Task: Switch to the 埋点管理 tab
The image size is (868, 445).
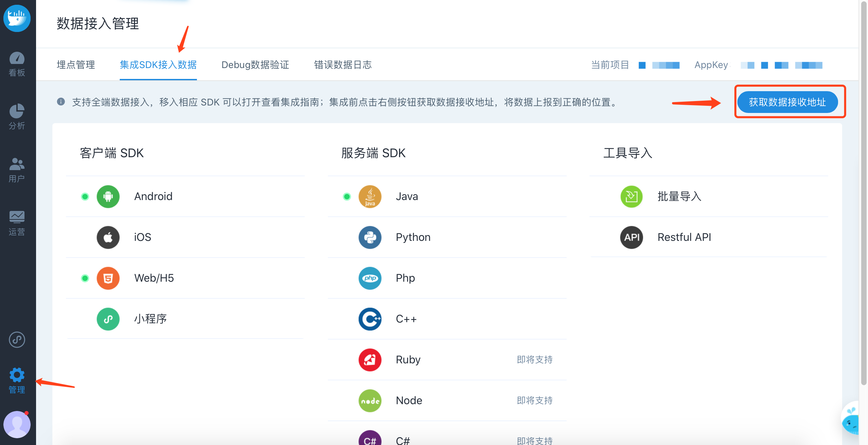Action: tap(76, 65)
